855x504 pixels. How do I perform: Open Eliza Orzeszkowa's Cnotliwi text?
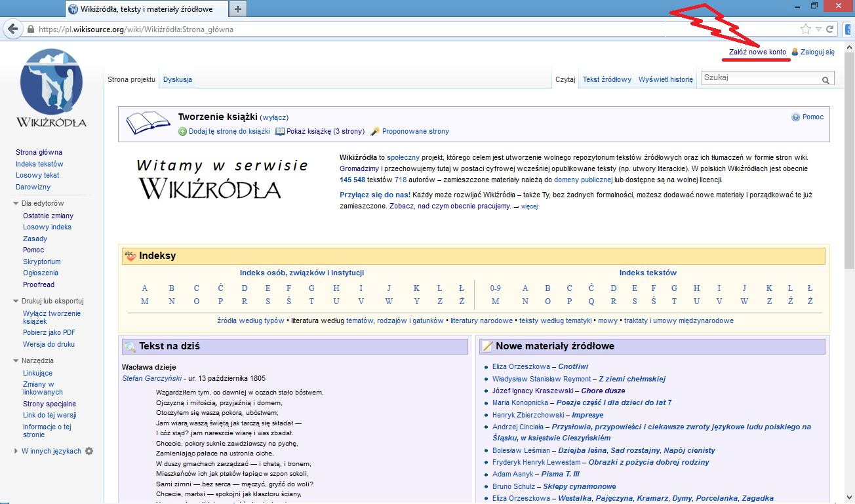coord(573,366)
